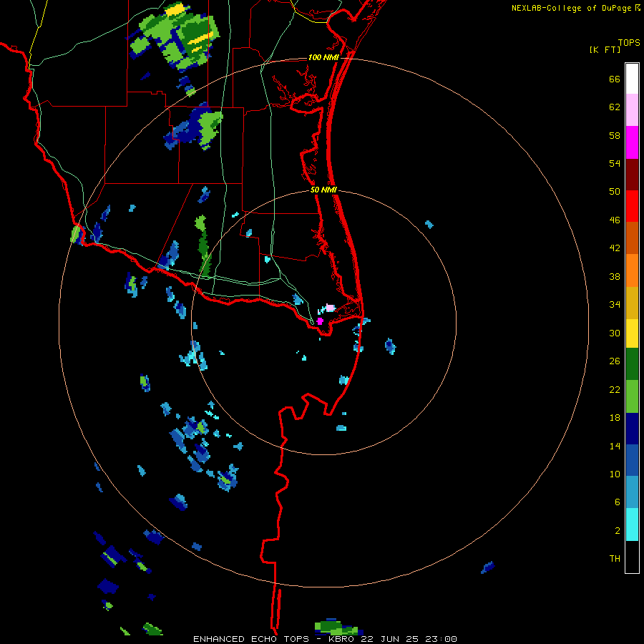
Task: Click the 'KBRO' station identifier
Action: pyautogui.click(x=341, y=639)
